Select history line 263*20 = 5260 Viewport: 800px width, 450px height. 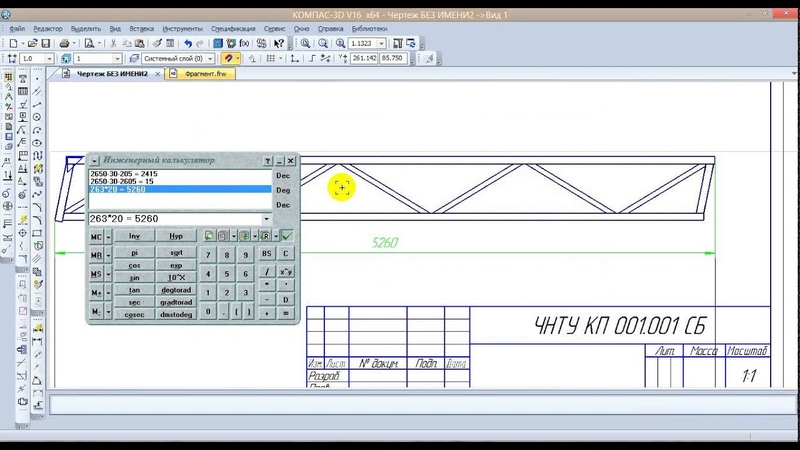click(x=180, y=189)
